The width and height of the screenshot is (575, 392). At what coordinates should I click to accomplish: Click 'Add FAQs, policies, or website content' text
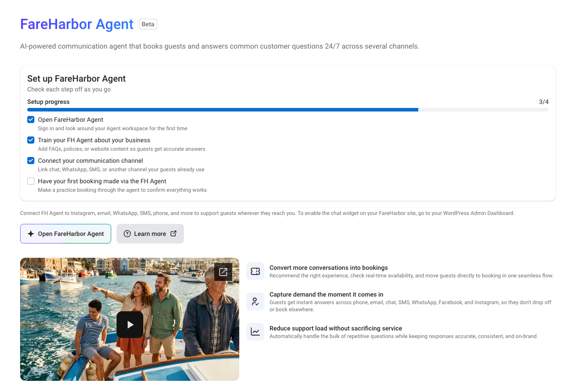121,149
